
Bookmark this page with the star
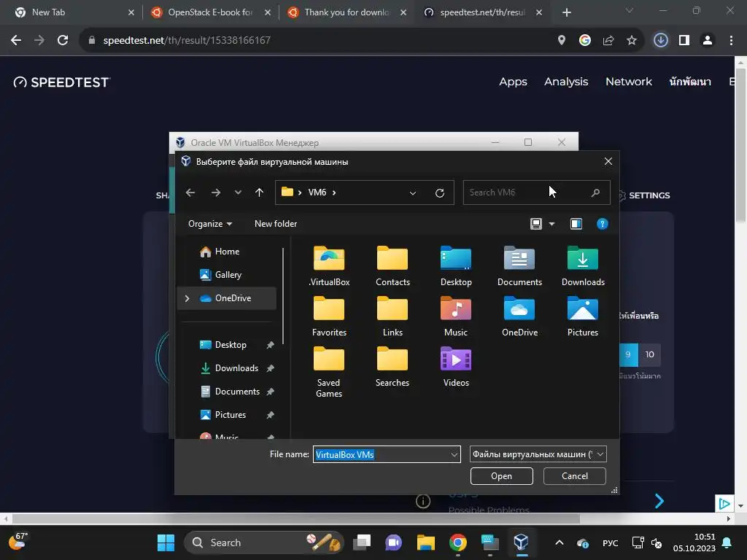click(x=632, y=41)
